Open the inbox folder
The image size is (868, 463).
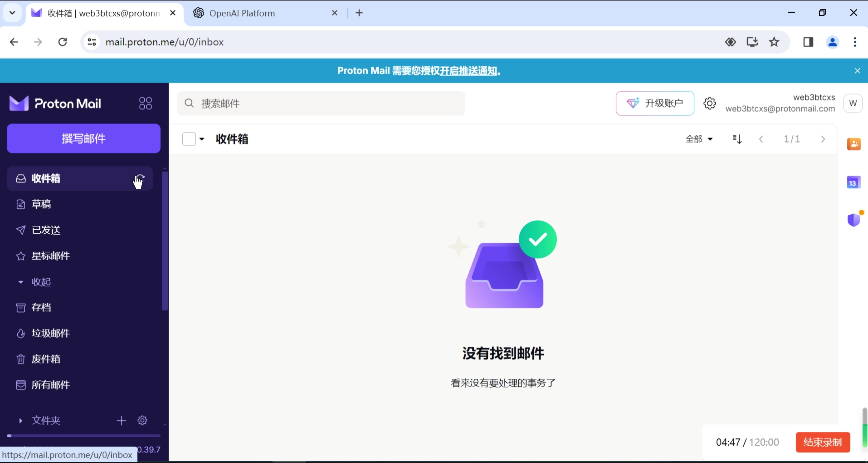point(45,178)
